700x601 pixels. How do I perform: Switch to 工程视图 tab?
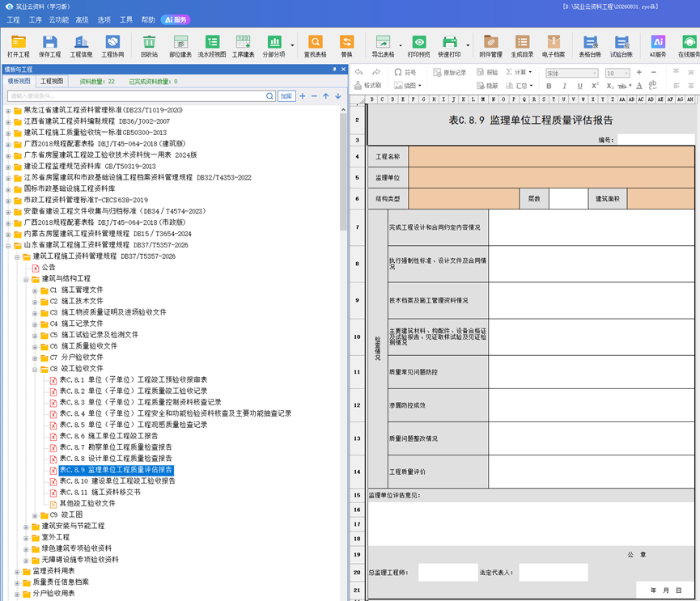click(x=52, y=81)
